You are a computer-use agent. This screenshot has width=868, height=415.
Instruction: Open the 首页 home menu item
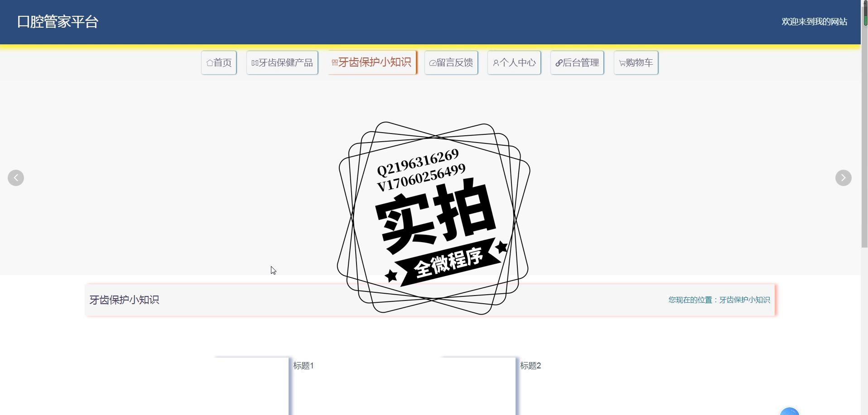(x=219, y=62)
